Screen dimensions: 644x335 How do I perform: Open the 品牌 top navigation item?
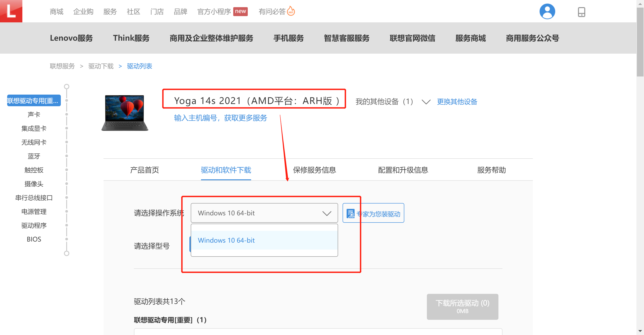(x=180, y=11)
